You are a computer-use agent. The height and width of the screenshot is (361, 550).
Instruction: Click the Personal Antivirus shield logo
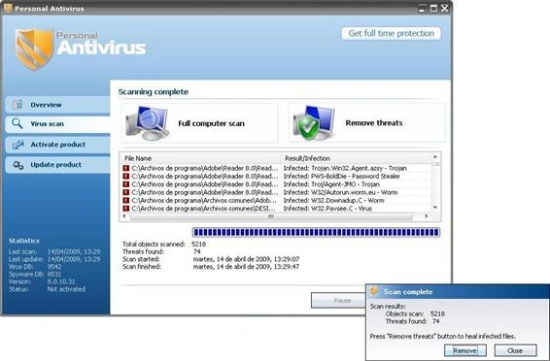[x=34, y=49]
